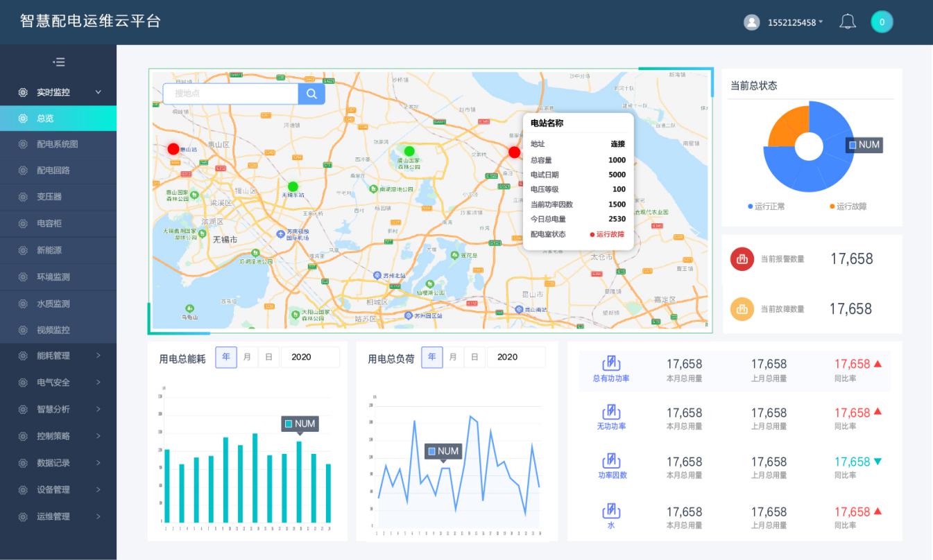Select 日 in the 用电总负荷 chart
The height and width of the screenshot is (560, 933).
click(474, 358)
